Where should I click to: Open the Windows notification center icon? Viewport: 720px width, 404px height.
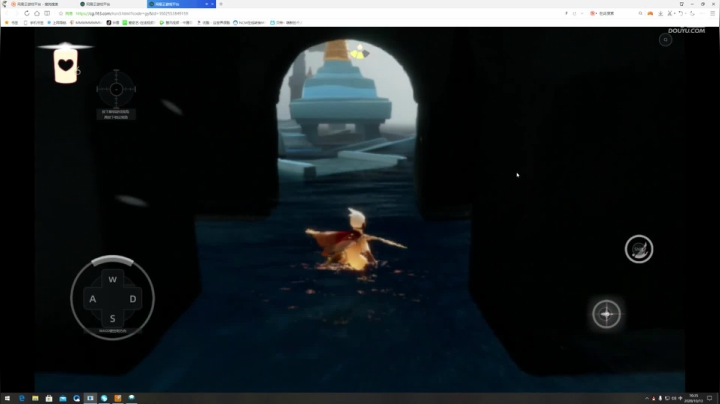pos(710,398)
